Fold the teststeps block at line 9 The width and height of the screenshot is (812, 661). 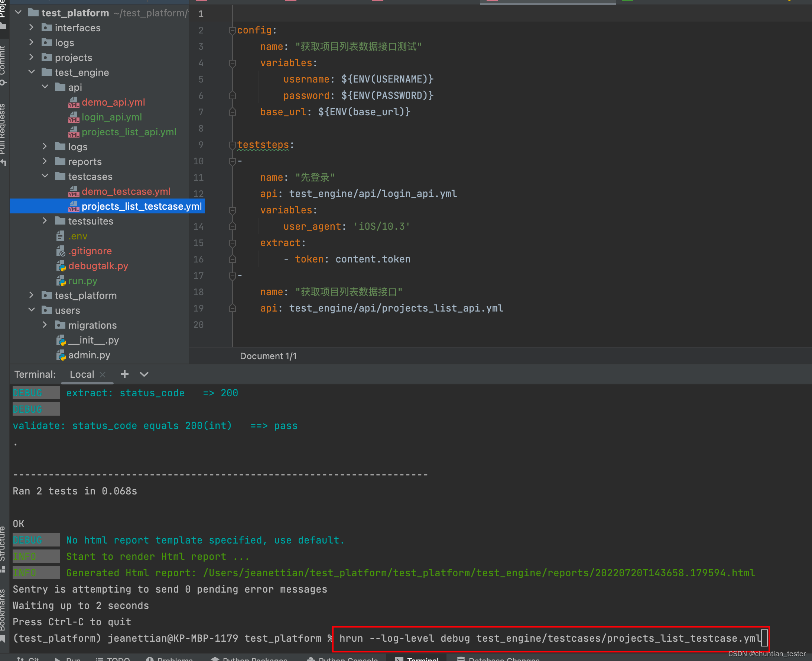click(232, 145)
